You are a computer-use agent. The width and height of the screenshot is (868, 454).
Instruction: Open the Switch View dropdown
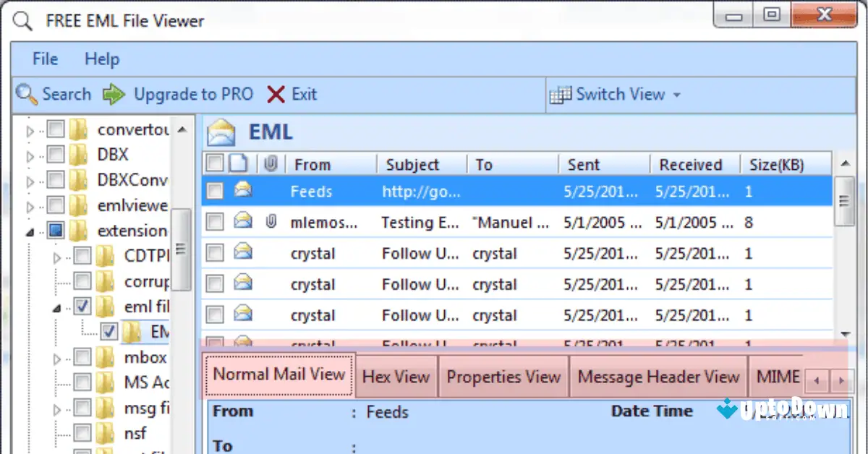click(x=678, y=94)
